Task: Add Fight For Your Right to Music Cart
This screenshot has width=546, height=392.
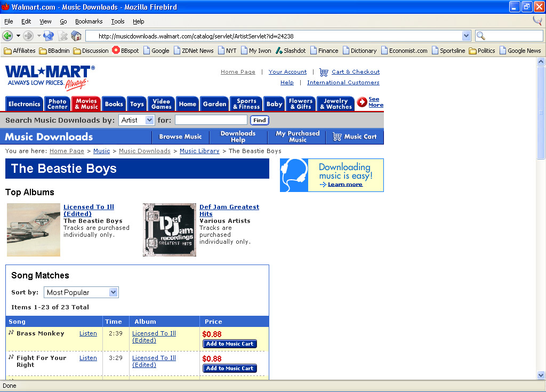Action: (230, 369)
